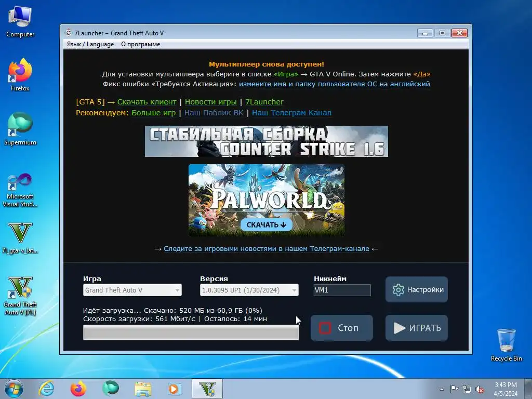Open the Наш Телеграм Канал link
Screen dimensions: 532x399
click(x=291, y=113)
